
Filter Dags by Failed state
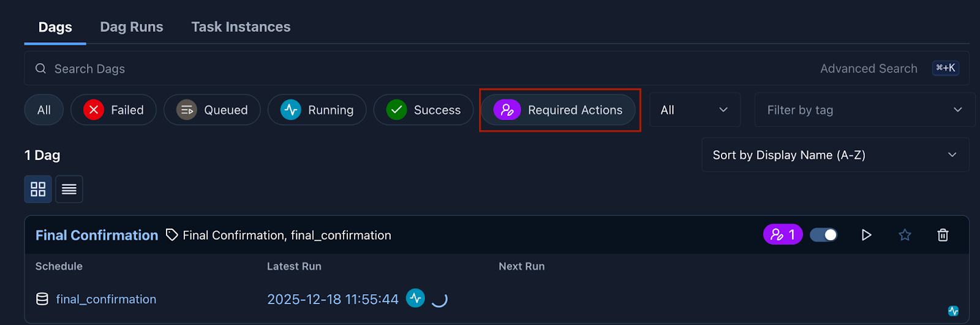coord(113,110)
